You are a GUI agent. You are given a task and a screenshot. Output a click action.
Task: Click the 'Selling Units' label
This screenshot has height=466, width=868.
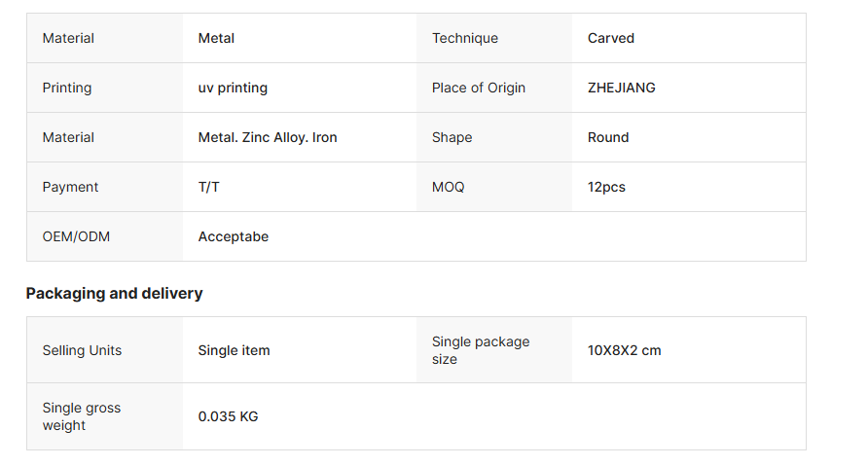coord(82,350)
